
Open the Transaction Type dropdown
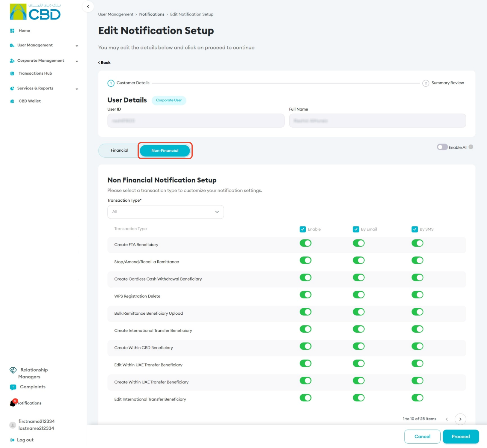165,212
